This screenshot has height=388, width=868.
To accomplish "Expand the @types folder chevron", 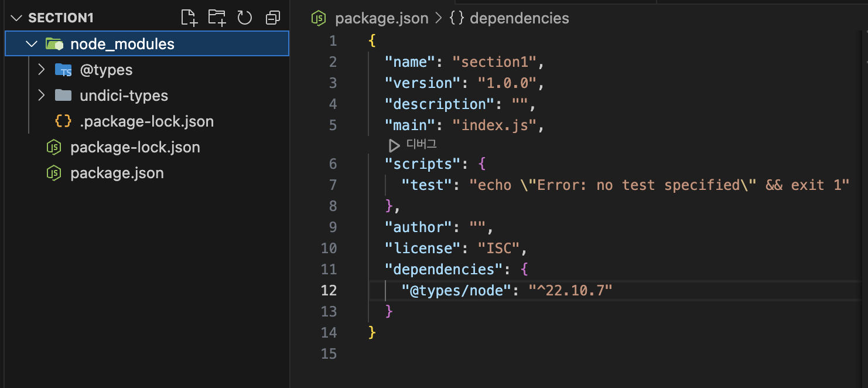I will [x=41, y=70].
